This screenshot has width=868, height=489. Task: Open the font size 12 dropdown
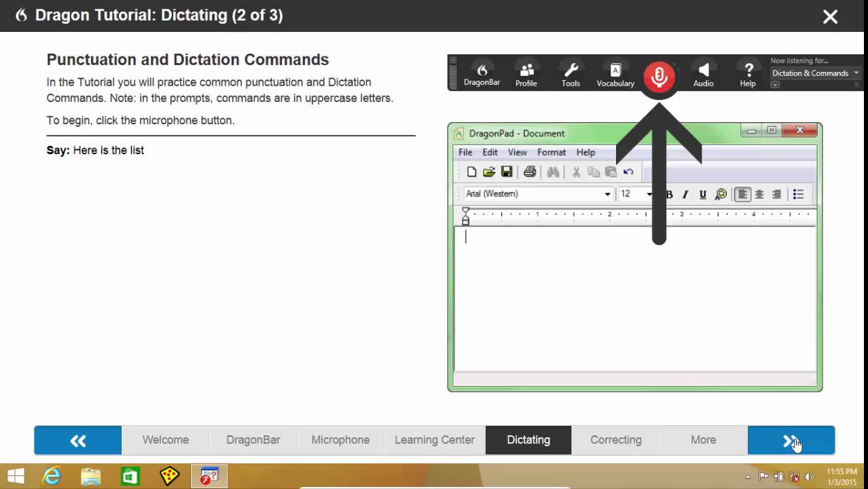coord(649,194)
